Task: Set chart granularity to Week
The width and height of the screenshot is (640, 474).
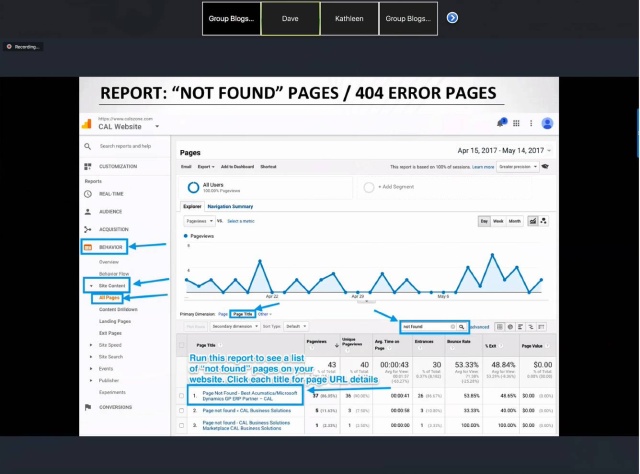Action: point(498,221)
